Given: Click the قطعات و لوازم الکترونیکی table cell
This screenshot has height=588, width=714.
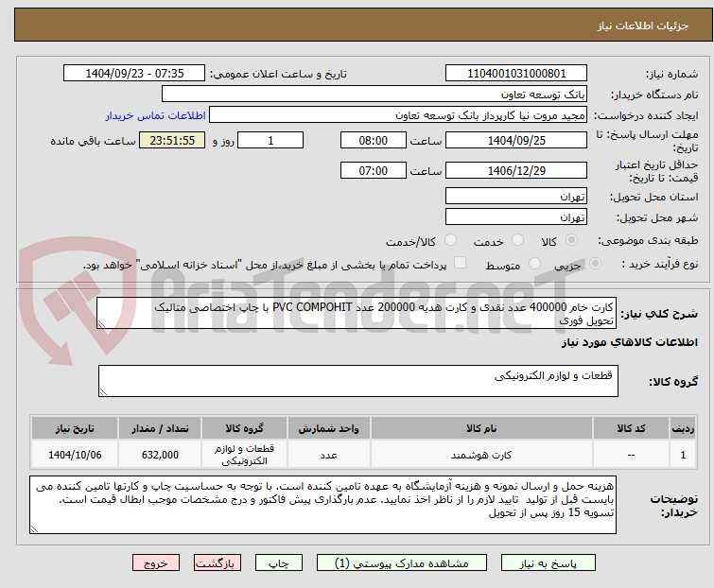Looking at the screenshot, I should [244, 454].
